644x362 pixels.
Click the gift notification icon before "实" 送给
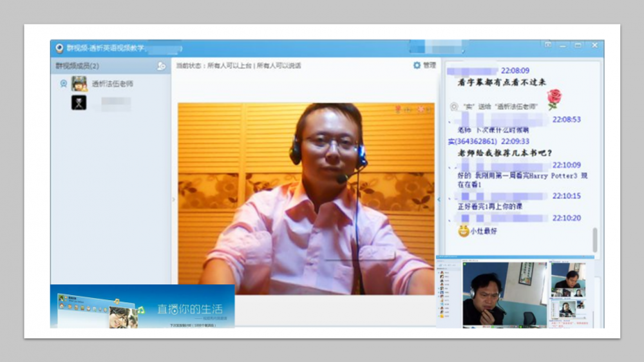(x=454, y=106)
